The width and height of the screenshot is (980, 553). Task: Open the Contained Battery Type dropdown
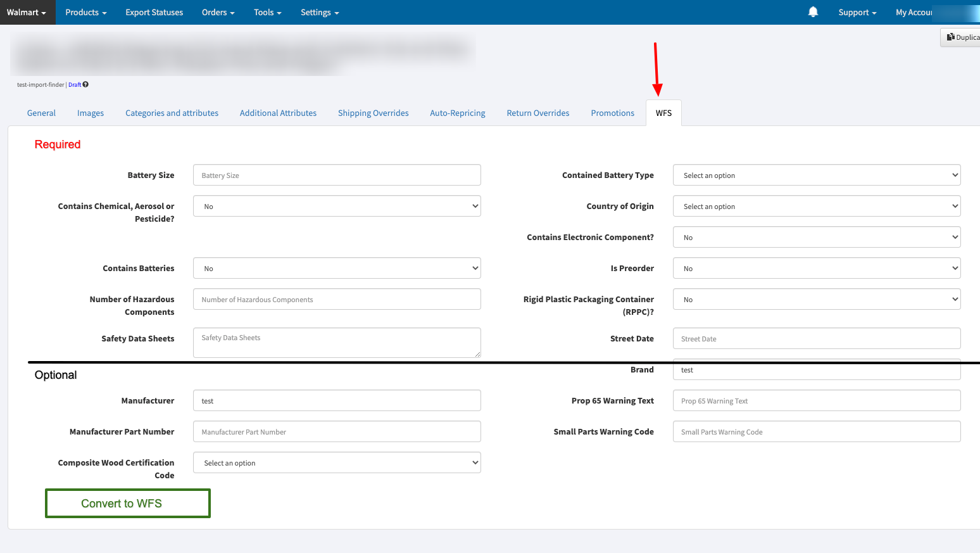click(816, 175)
